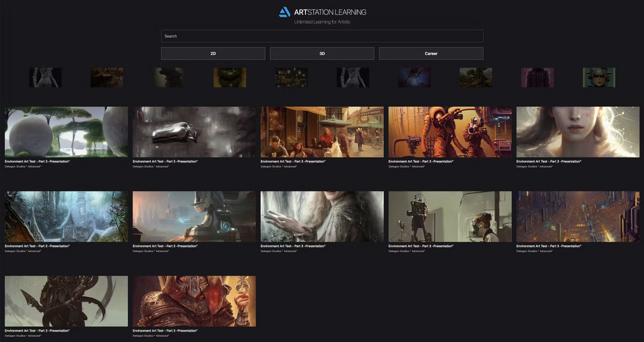Select the 3D category button

click(x=322, y=53)
